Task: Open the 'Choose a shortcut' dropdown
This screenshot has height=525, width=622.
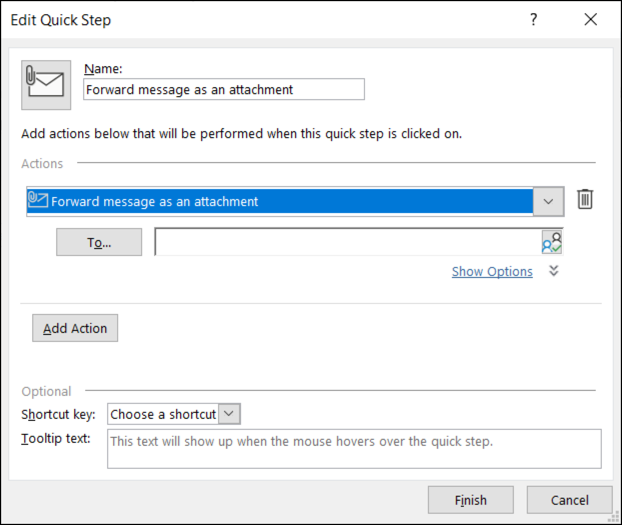Action: coord(230,414)
